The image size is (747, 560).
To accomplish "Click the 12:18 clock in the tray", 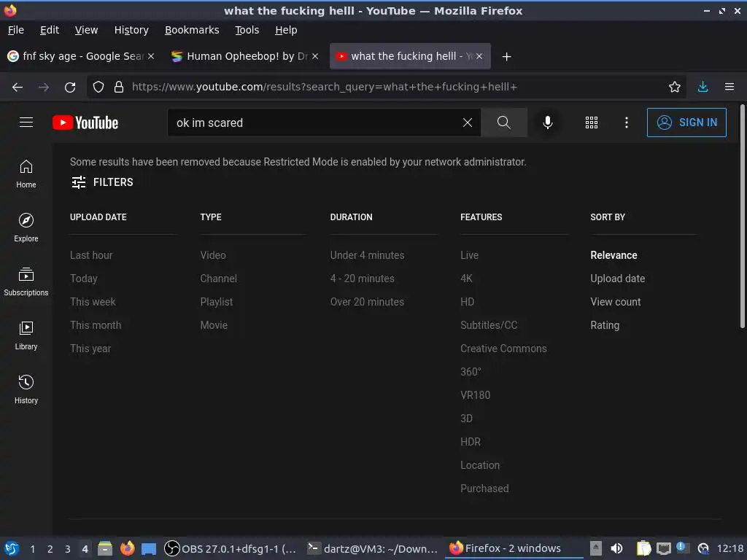I will (729, 548).
